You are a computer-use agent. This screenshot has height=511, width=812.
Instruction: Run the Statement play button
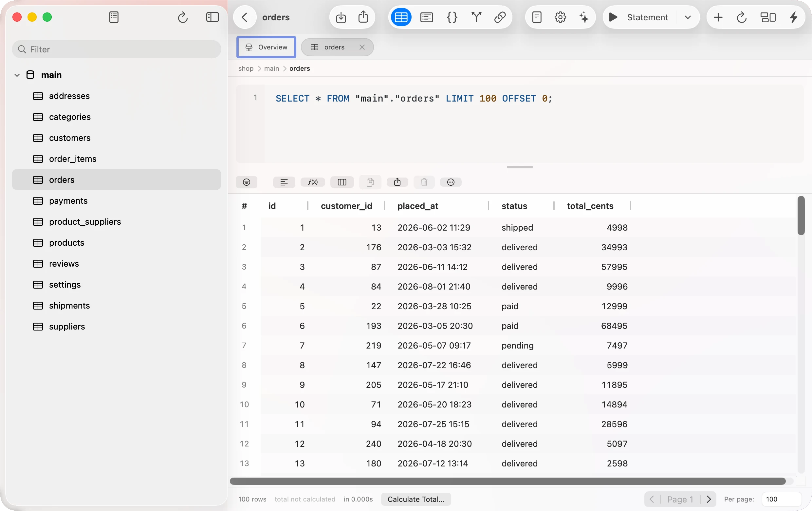[x=613, y=17]
